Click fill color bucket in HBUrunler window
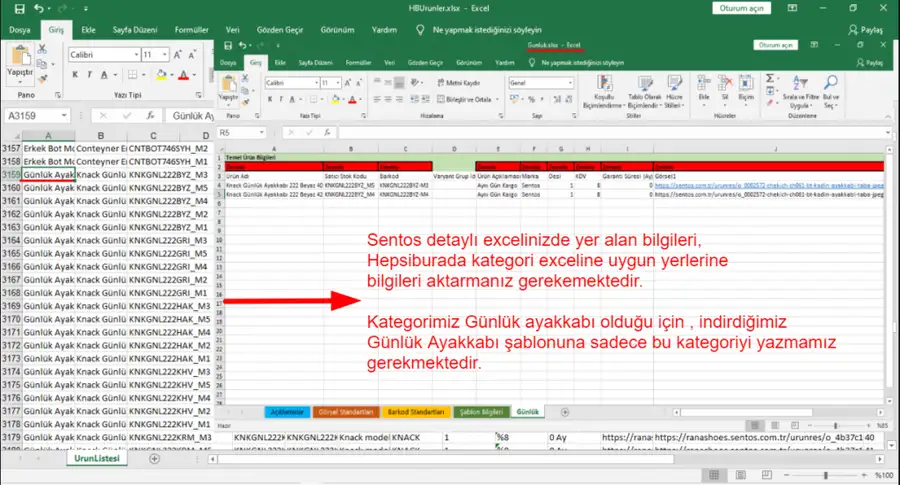 [161, 75]
